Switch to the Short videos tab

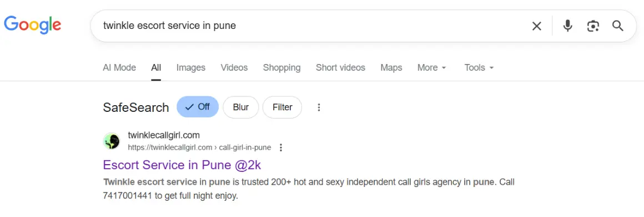(x=340, y=67)
